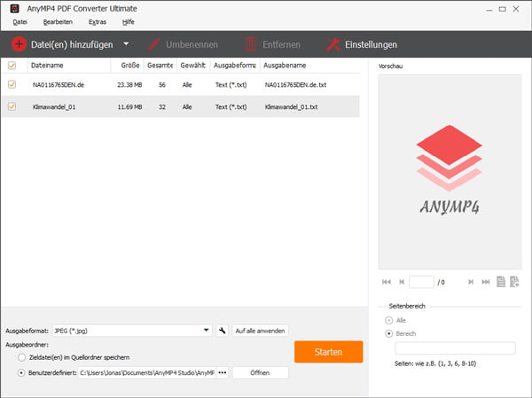Click the custom output folder path field
Screen dimensions: 532x398
point(147,372)
